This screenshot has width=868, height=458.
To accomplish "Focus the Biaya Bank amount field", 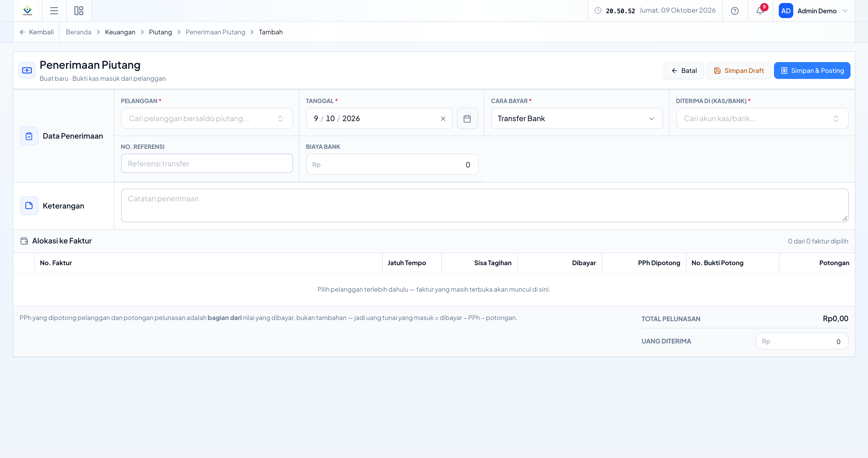I will tap(392, 165).
